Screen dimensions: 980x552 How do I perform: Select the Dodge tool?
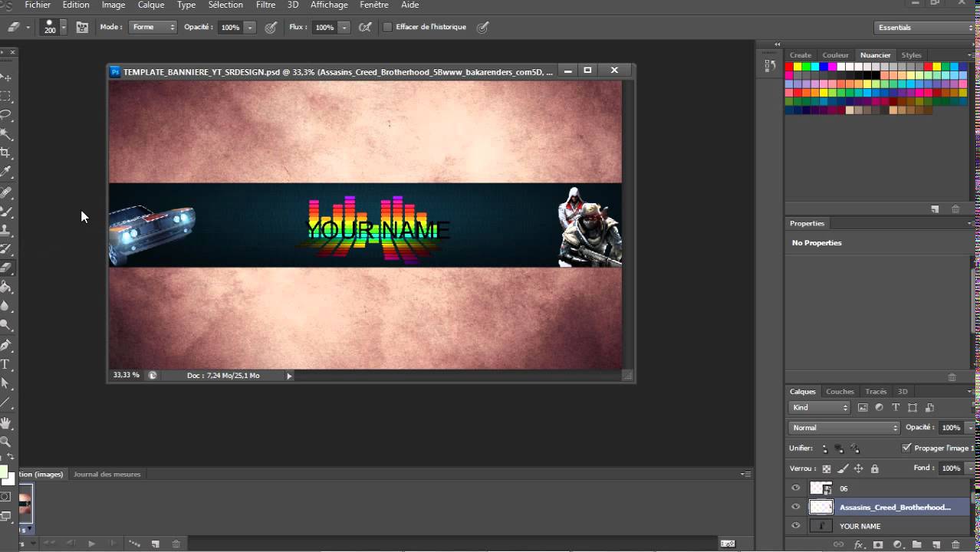click(x=5, y=326)
